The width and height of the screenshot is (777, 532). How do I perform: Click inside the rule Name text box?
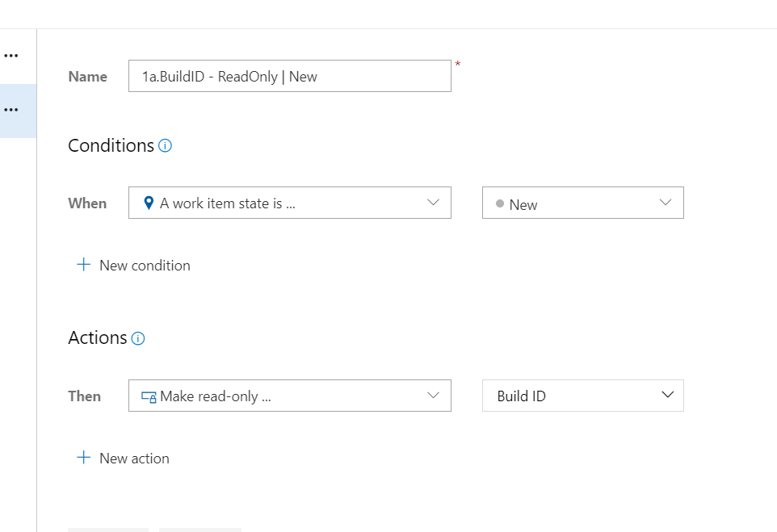[x=289, y=76]
